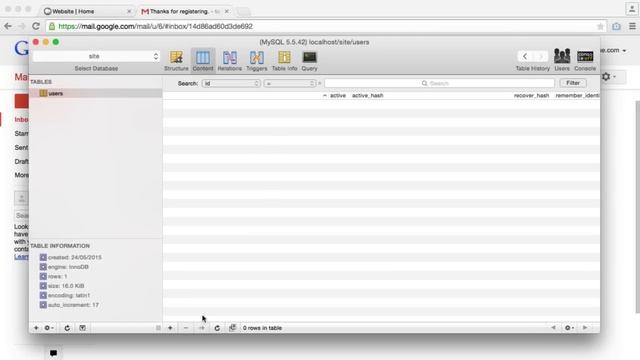This screenshot has width=640, height=360.
Task: Switch to the Content view
Action: pos(203,61)
